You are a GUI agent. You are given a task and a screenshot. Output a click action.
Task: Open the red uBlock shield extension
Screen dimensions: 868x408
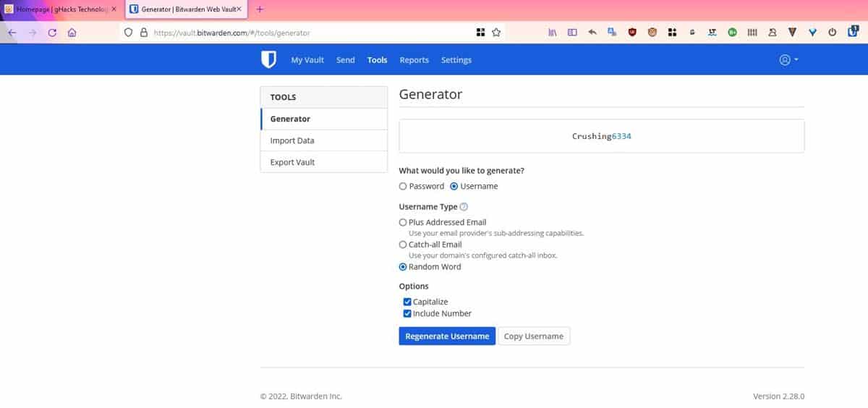[x=632, y=33]
